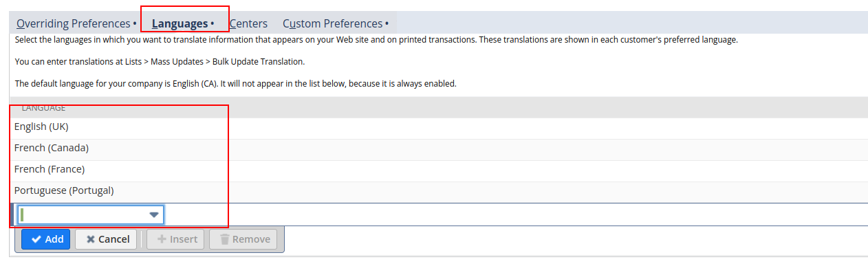Image resolution: width=868 pixels, height=275 pixels.
Task: Choose the French (France) row
Action: 50,169
